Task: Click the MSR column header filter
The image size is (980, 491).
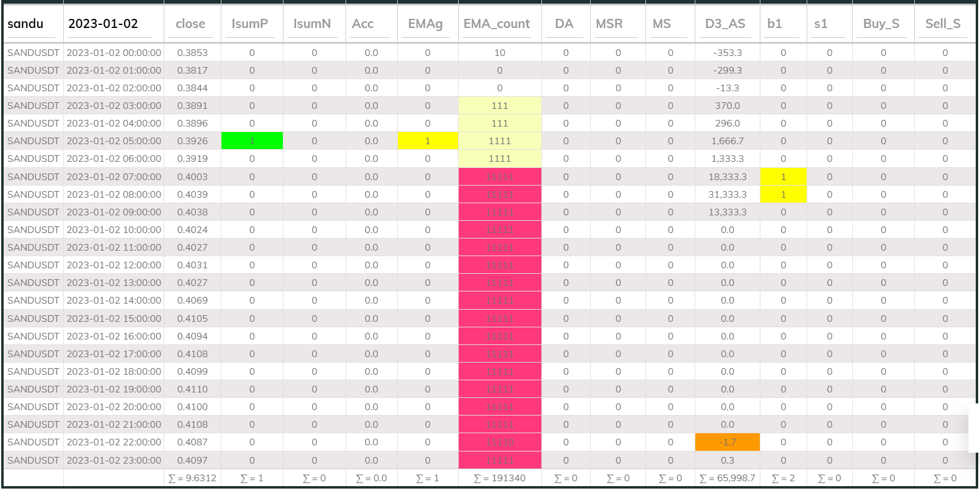Action: (x=610, y=24)
